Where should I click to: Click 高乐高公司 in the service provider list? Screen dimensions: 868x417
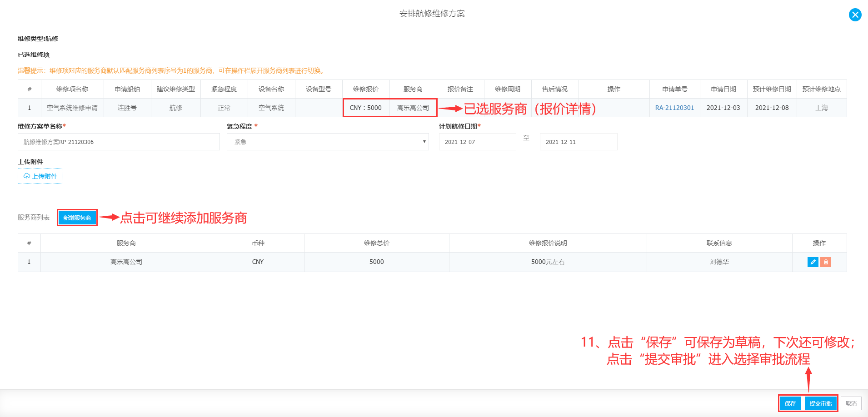126,262
